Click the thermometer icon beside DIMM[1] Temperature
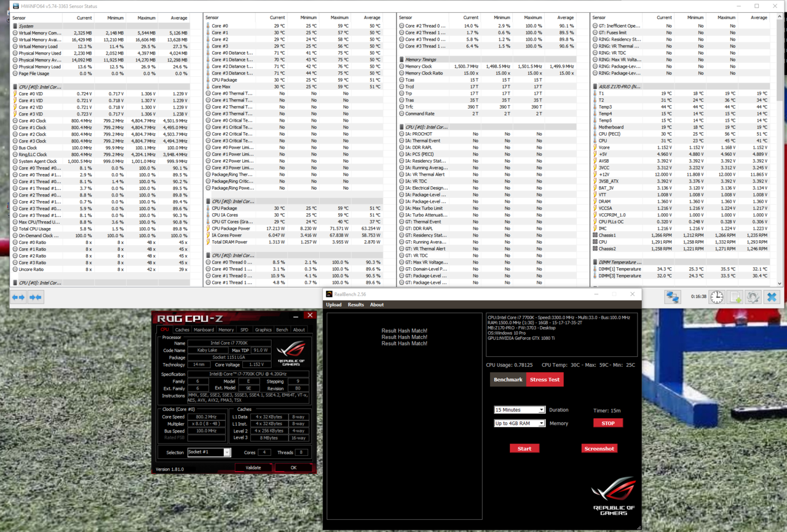The width and height of the screenshot is (787, 532). pyautogui.click(x=595, y=269)
